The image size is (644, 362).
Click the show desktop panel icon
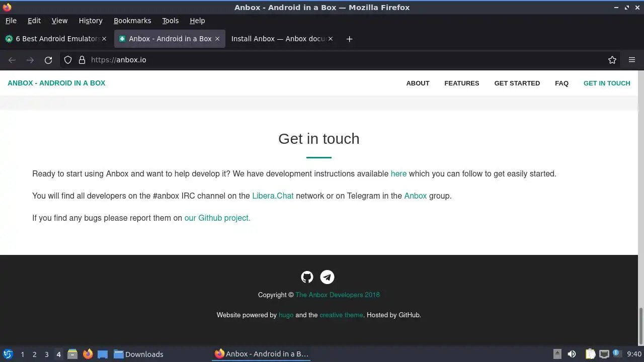click(x=103, y=354)
